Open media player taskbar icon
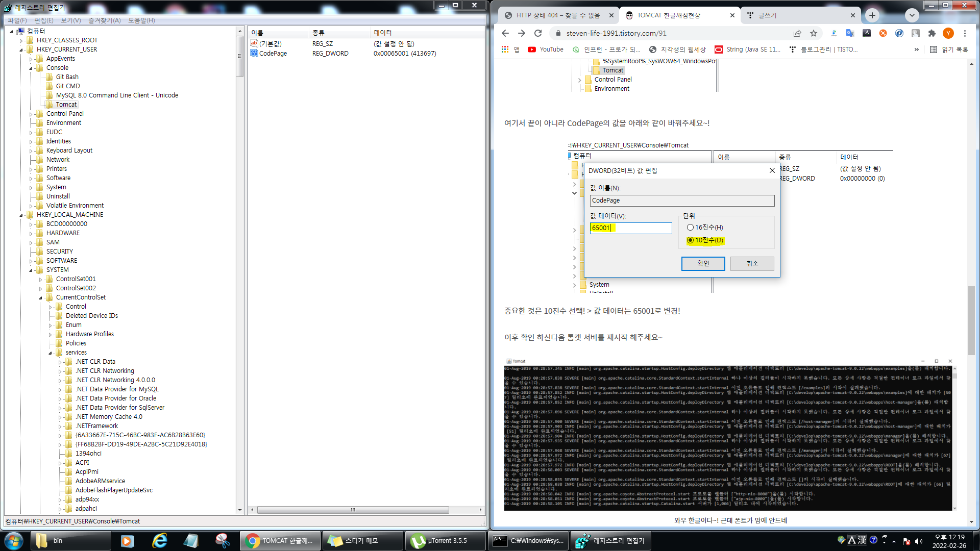The height and width of the screenshot is (551, 980). pyautogui.click(x=127, y=541)
